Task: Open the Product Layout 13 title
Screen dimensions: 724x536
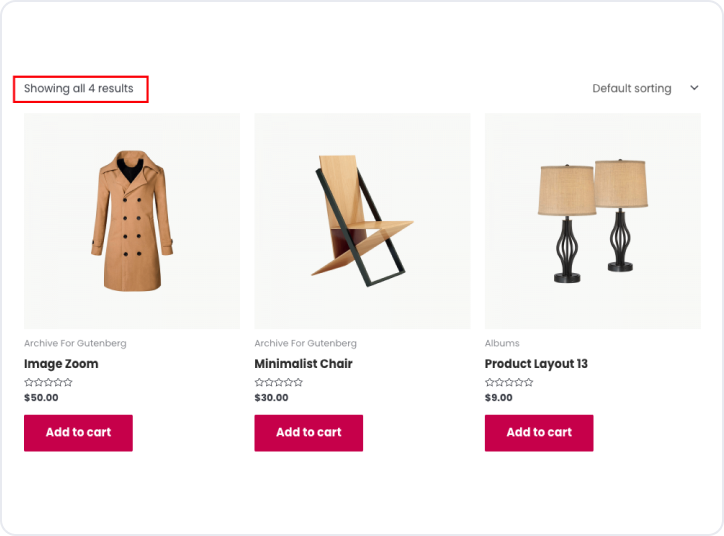Action: tap(536, 364)
